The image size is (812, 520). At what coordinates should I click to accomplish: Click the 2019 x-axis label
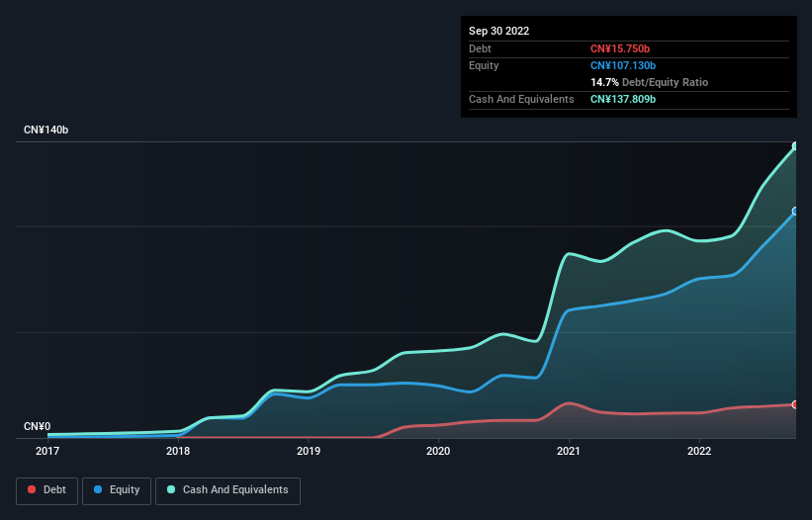point(309,451)
